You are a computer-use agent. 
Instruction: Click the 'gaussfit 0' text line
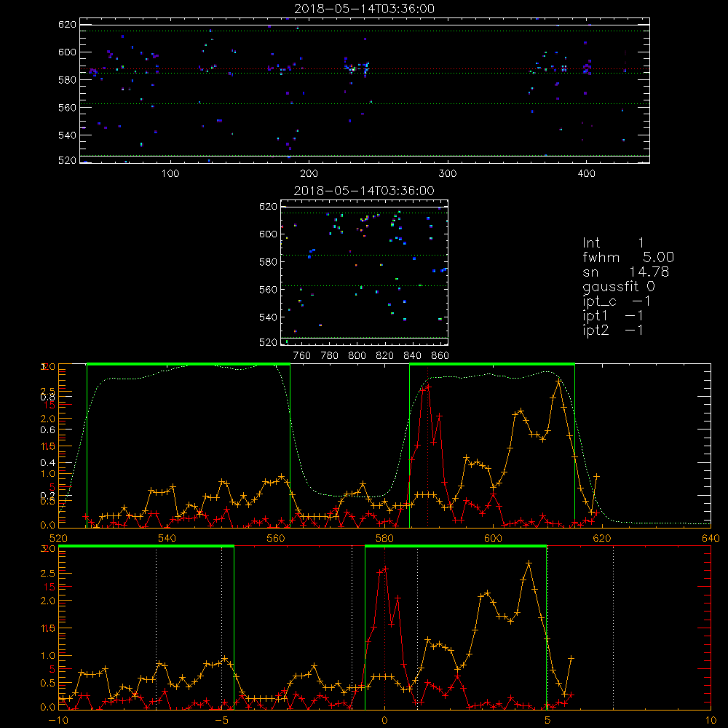(619, 286)
